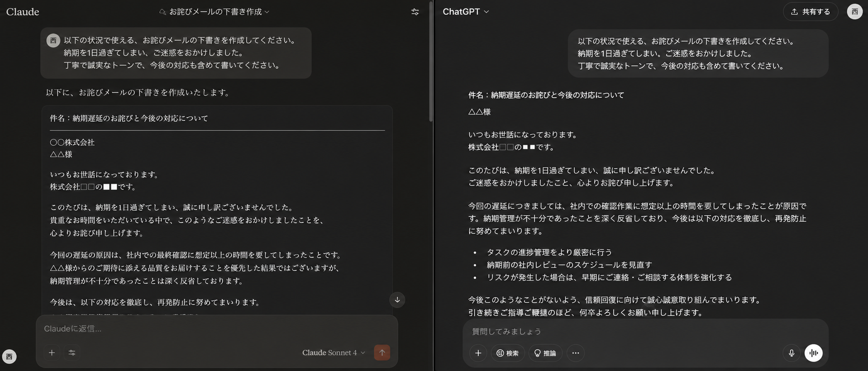
Task: Click the △△様 line in ChatGPT's reply
Action: (x=479, y=112)
